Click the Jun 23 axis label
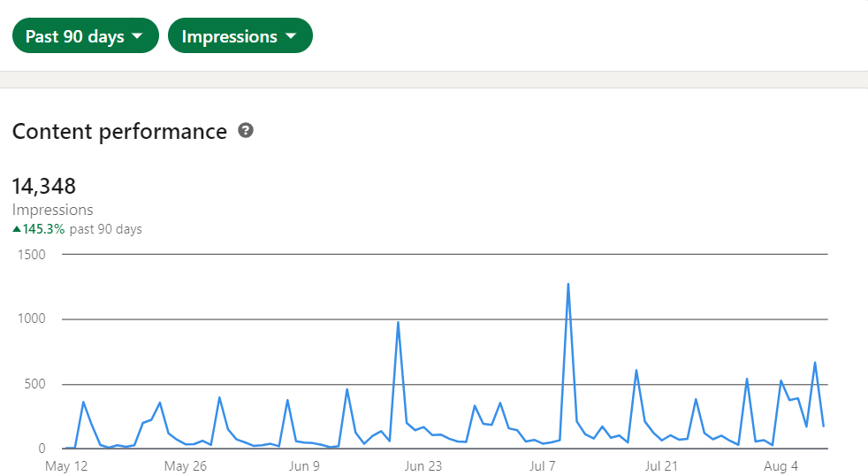This screenshot has height=476, width=868. (x=423, y=466)
